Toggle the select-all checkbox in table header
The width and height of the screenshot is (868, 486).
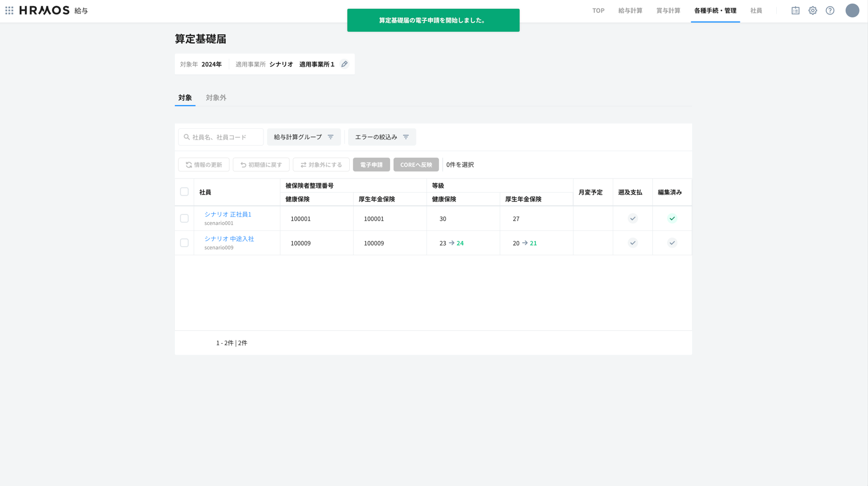184,192
